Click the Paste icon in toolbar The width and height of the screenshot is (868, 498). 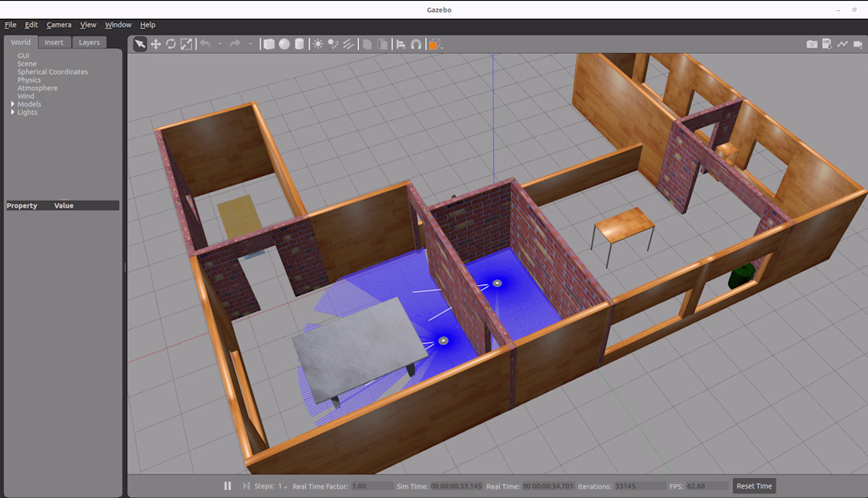point(382,44)
